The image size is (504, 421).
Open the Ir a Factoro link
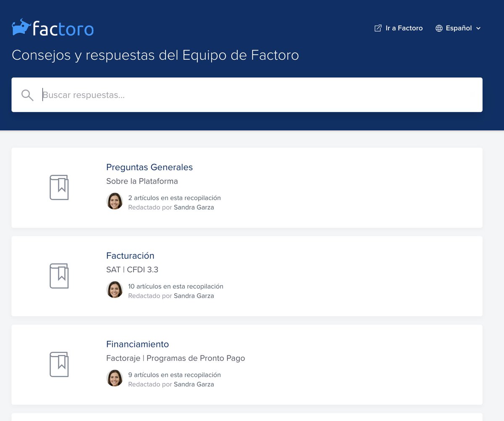[x=399, y=28]
